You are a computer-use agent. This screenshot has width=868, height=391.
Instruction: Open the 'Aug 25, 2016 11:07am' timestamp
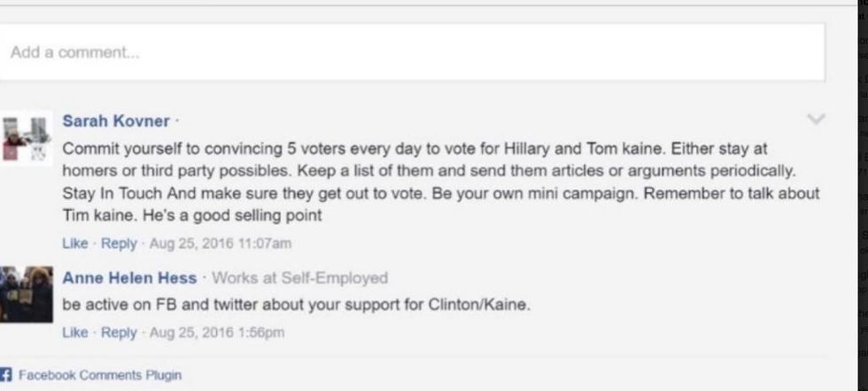[220, 244]
